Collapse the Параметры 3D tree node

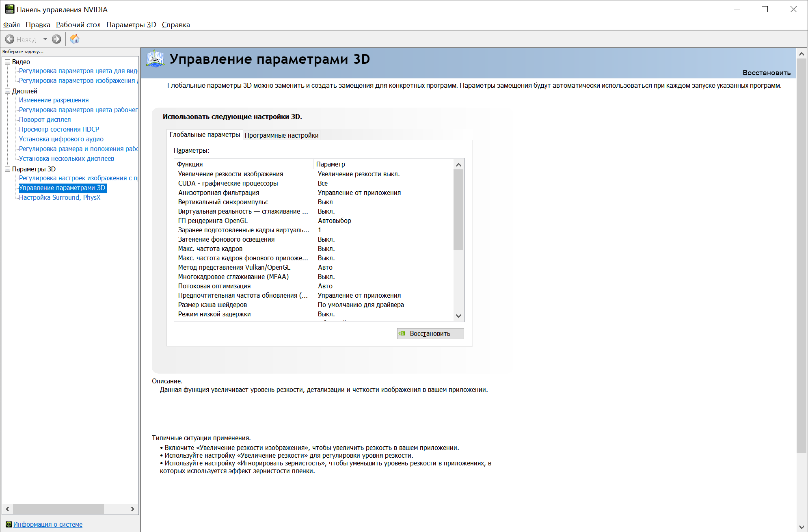point(7,169)
